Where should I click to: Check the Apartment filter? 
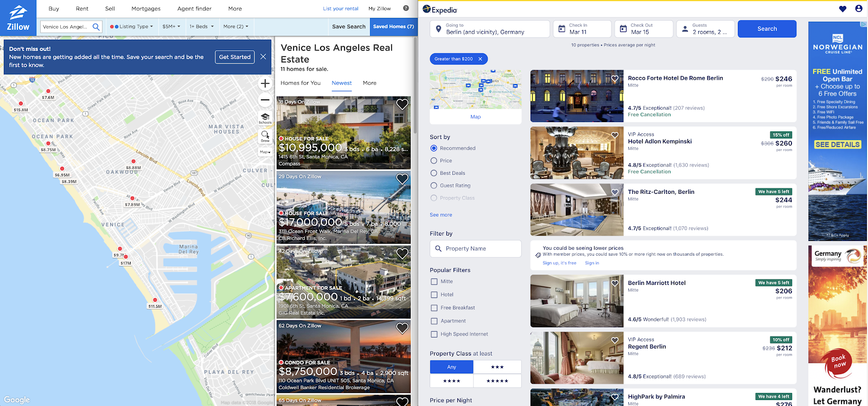434,321
